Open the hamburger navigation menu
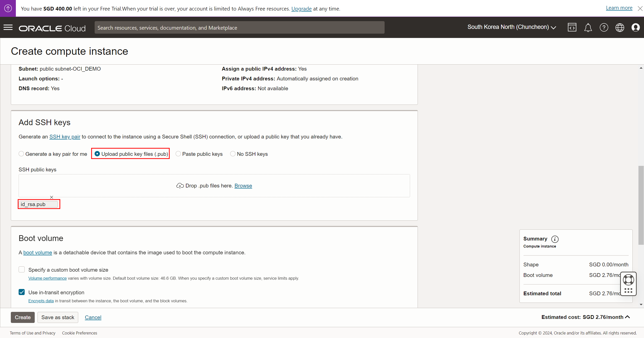Screen dimensions: 644x338 pos(8,27)
